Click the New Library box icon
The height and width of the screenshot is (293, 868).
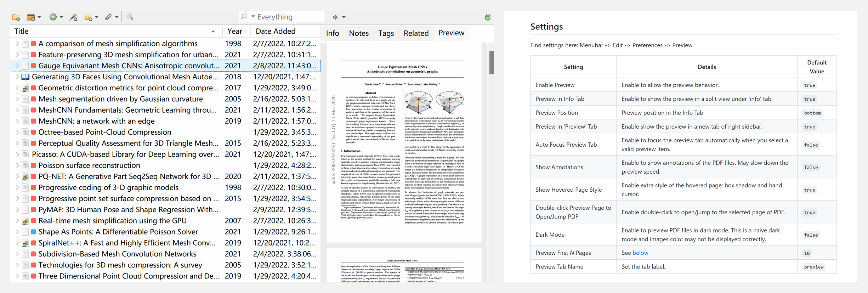[x=31, y=17]
